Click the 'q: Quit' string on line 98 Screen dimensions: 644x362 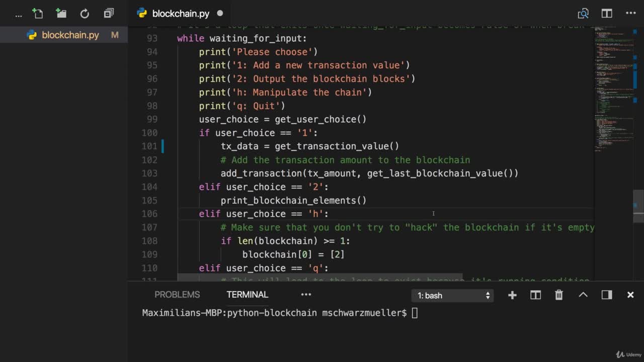pos(256,106)
